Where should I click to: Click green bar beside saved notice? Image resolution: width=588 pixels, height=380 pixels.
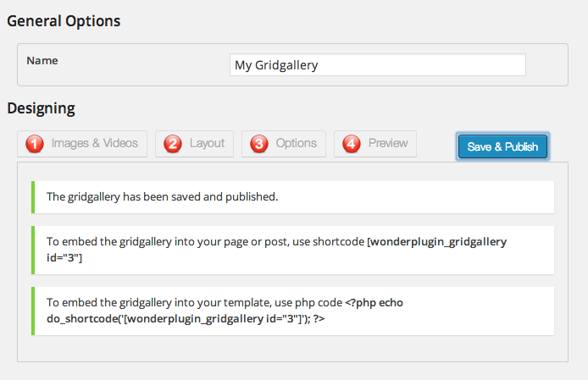(32, 196)
